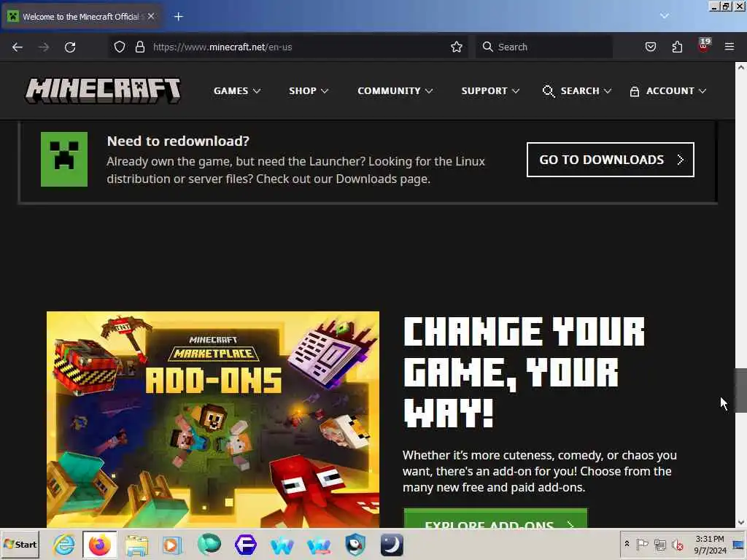This screenshot has width=747, height=560.
Task: Click the green Creeper face icon
Action: pos(64,159)
